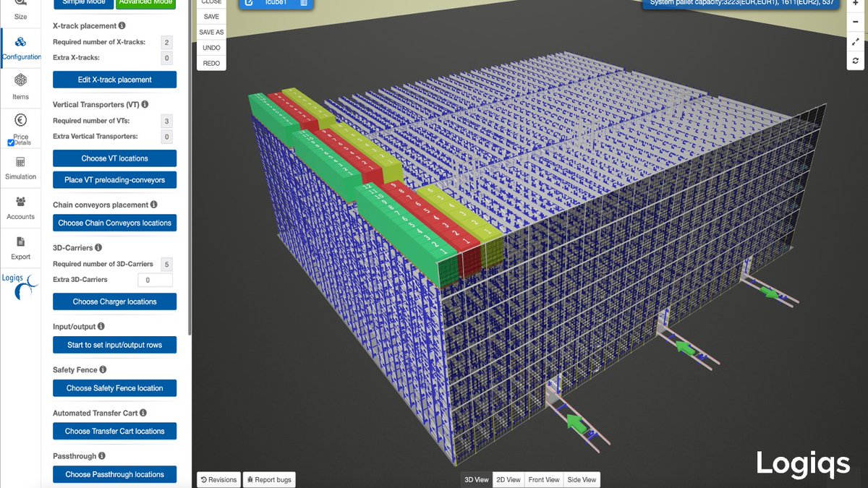
Task: Show info for X-track placement
Action: point(122,25)
